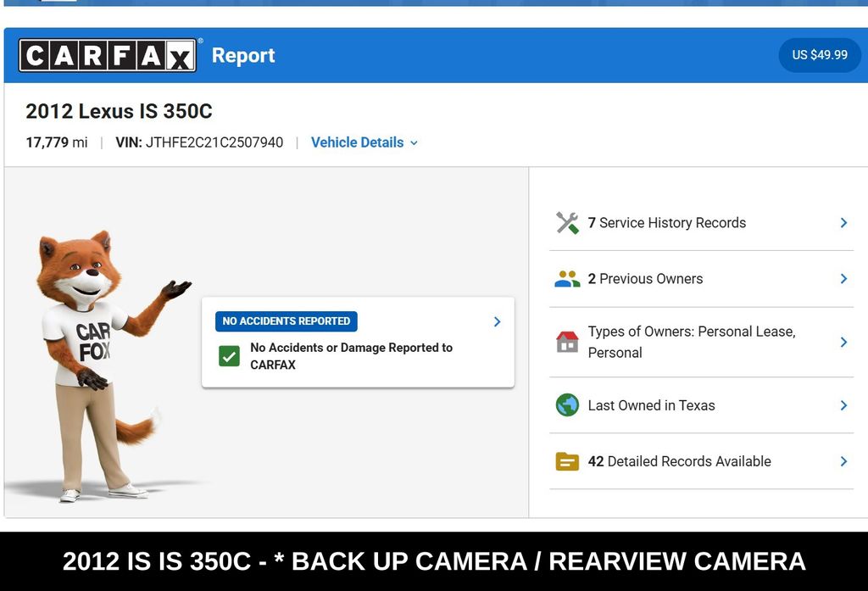Open 7 Service History Records
Screen dimensions: 868x591
[x=701, y=223]
